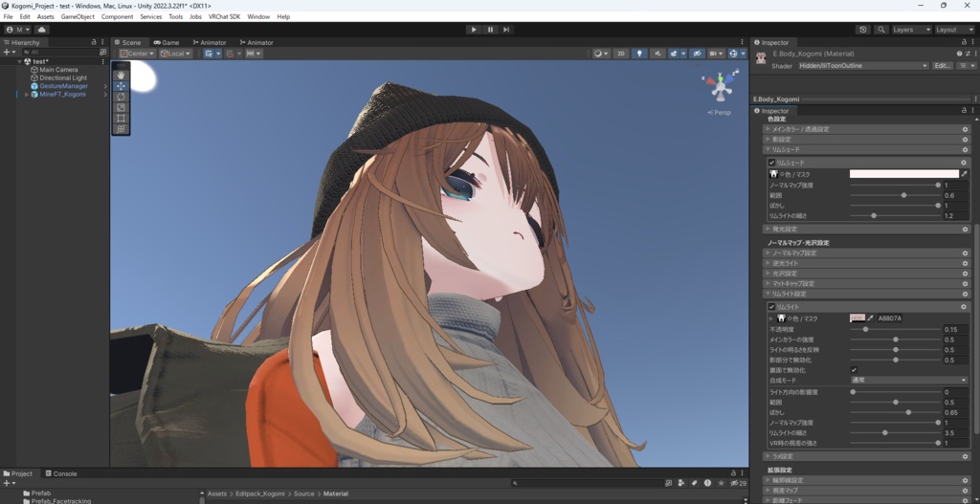This screenshot has height=504, width=980.
Task: Select the Move tool in scene toolbar
Action: (121, 85)
